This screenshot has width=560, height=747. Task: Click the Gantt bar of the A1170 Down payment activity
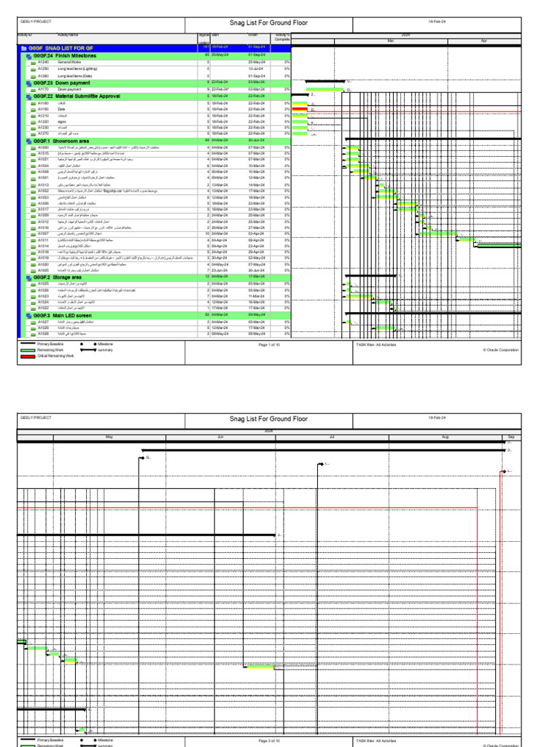tap(324, 90)
